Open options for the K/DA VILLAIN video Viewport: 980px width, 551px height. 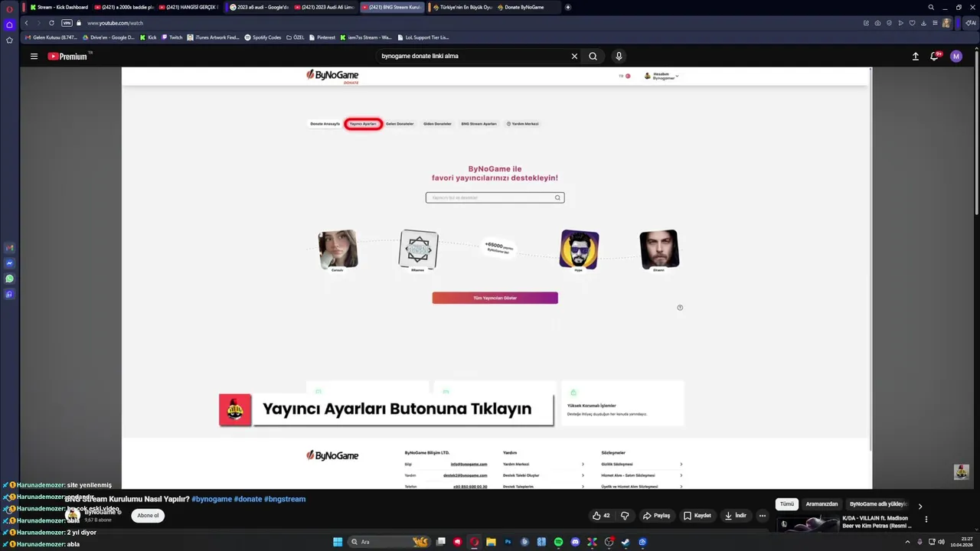[x=926, y=520]
